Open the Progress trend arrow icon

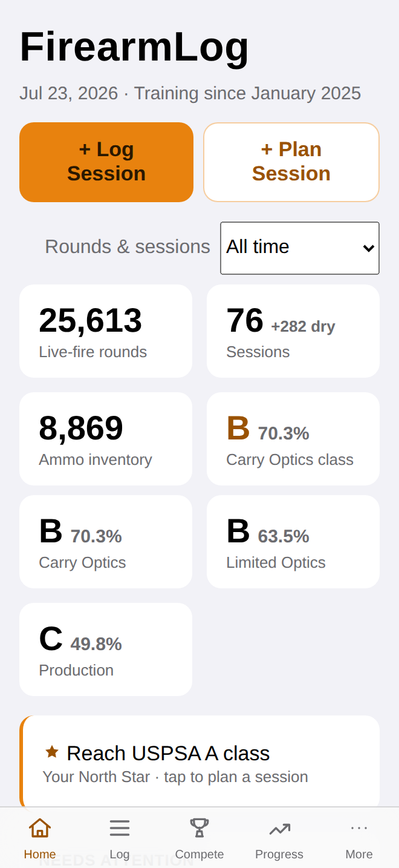(x=279, y=828)
